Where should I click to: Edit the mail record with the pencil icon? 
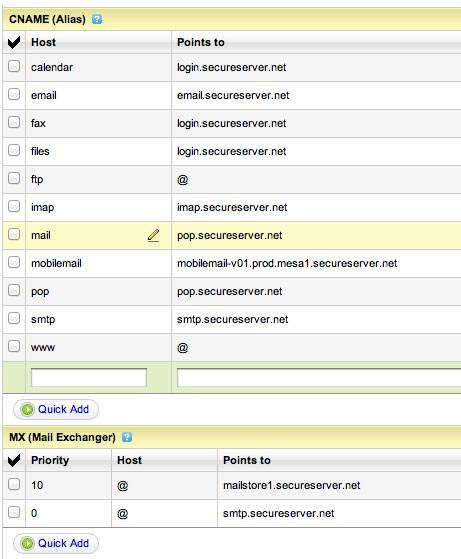pyautogui.click(x=153, y=235)
